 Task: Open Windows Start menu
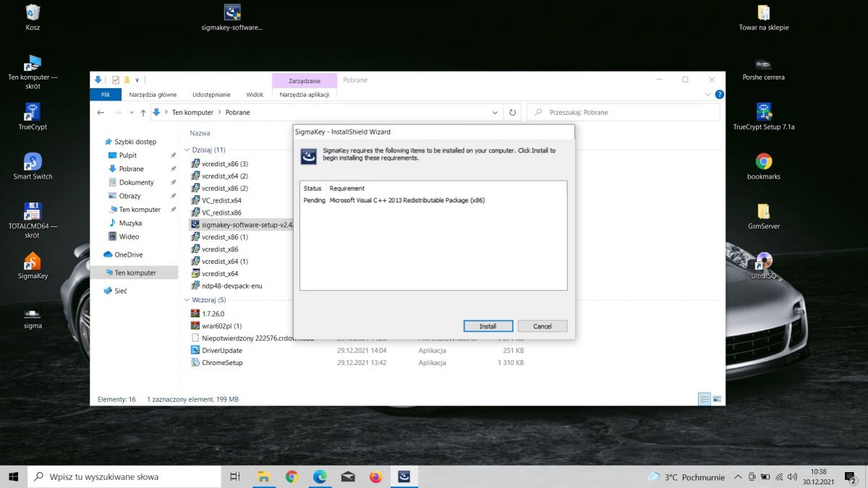pos(14,476)
